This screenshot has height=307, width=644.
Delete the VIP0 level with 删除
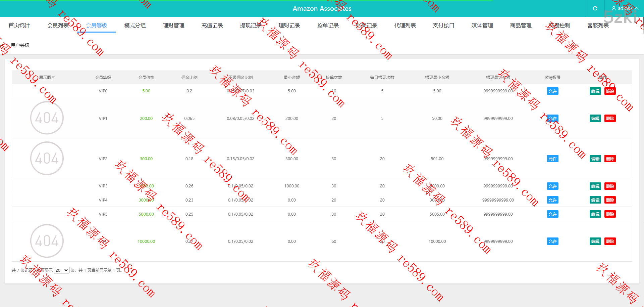click(610, 91)
